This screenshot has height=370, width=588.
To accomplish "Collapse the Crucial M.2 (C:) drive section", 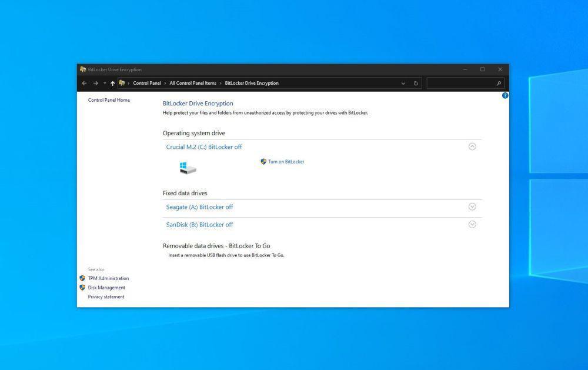I will pyautogui.click(x=472, y=146).
